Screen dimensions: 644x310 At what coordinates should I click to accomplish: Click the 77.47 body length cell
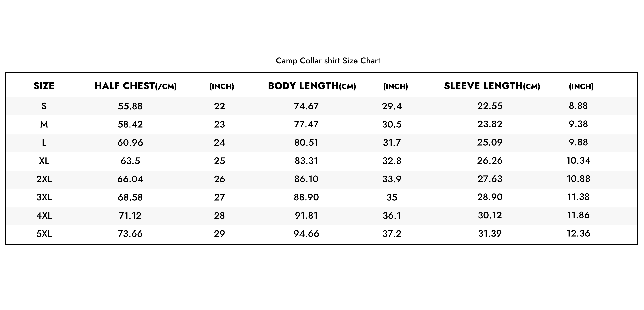pyautogui.click(x=306, y=124)
